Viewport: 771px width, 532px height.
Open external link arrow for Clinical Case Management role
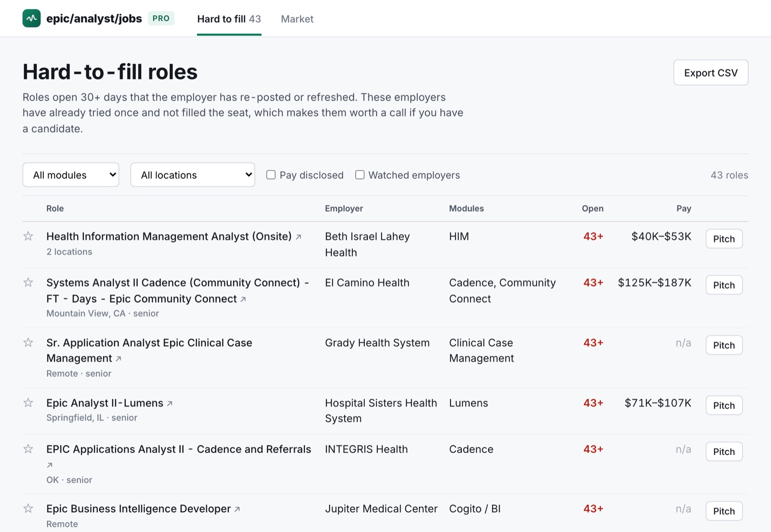[x=119, y=359]
